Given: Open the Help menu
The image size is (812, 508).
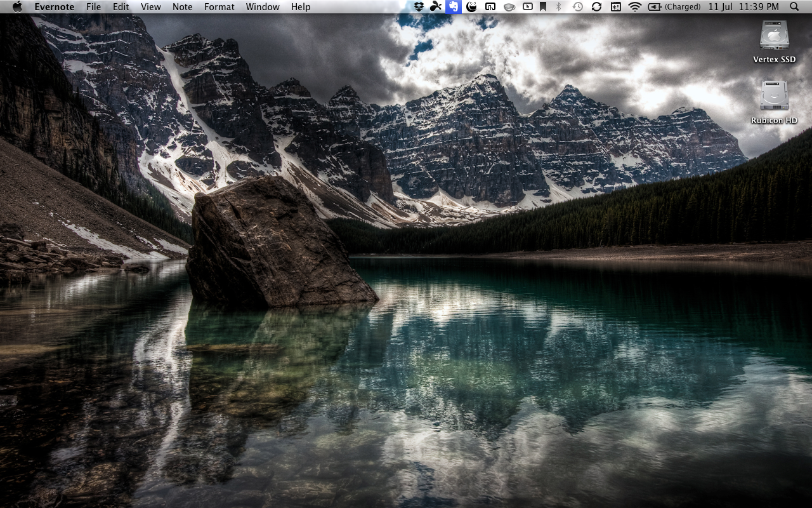Looking at the screenshot, I should [x=301, y=6].
